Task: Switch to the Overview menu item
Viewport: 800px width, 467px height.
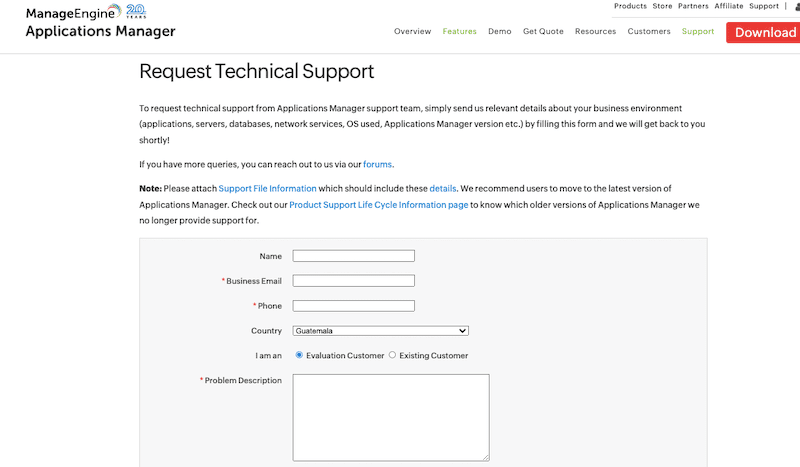Action: point(412,31)
